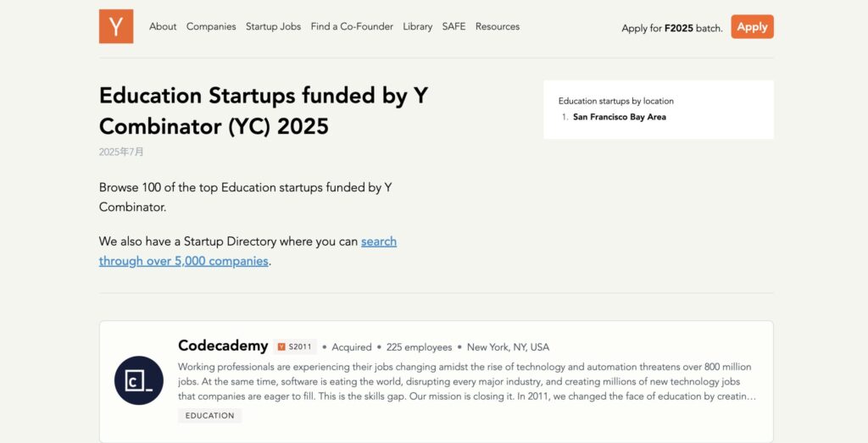Open the Resources menu item
This screenshot has width=868, height=443.
point(497,26)
